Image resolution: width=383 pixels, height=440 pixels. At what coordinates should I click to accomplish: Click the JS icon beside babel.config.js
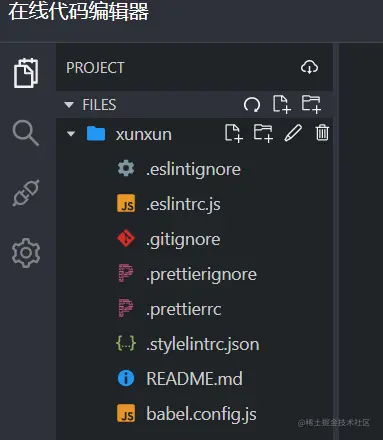point(126,413)
